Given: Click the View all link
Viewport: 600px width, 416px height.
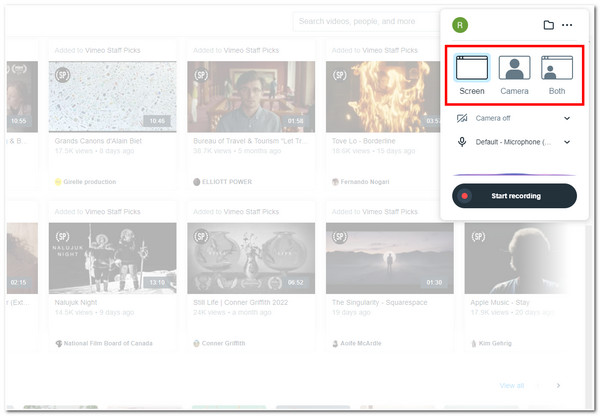Looking at the screenshot, I should pos(512,385).
